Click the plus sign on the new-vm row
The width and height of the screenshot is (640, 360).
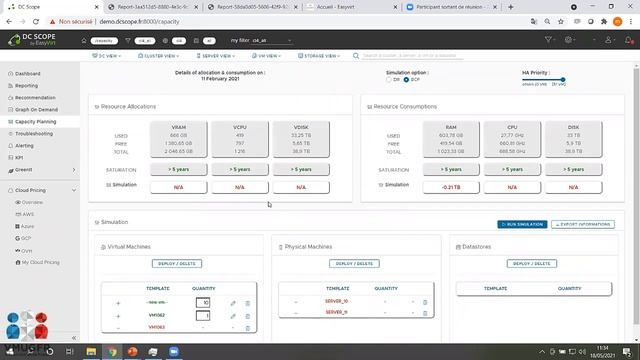point(118,303)
